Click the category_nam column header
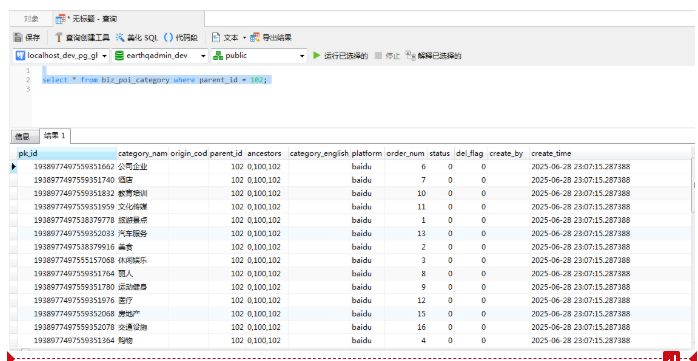 (x=142, y=154)
